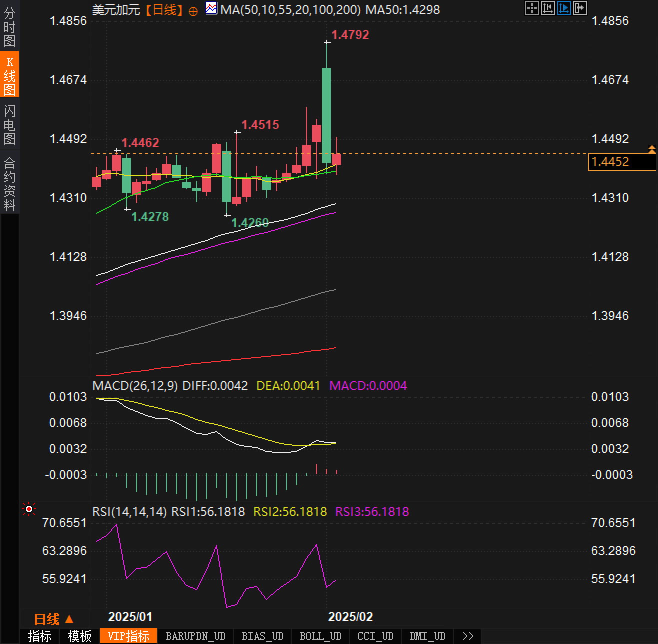This screenshot has width=658, height=644.
Task: Click the RSI3:56.1818 magenta value
Action: [372, 511]
